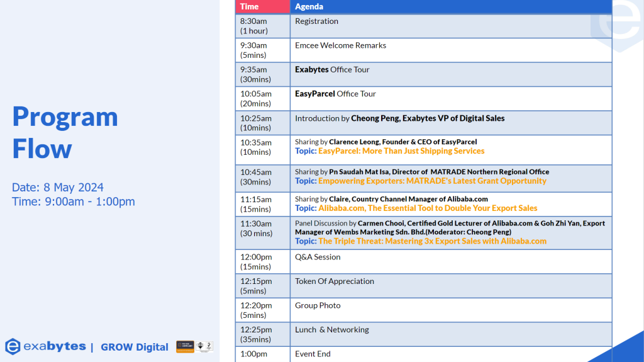The height and width of the screenshot is (362, 644).
Task: Select the 'Program Flow' heading
Action: (x=65, y=132)
